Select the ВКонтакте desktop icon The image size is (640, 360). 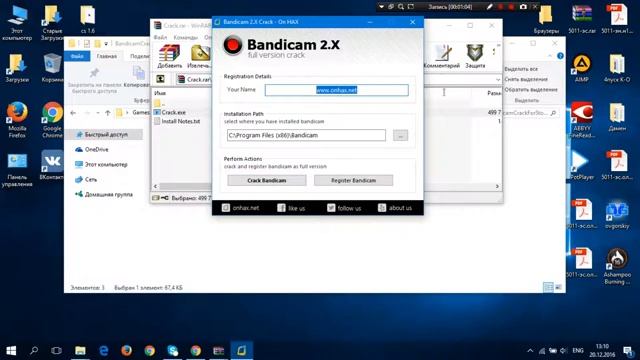[x=52, y=165]
